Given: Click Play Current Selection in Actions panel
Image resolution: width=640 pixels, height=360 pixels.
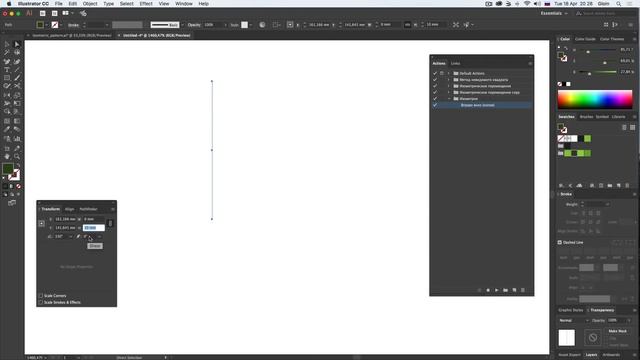Looking at the screenshot, I should pyautogui.click(x=497, y=290).
